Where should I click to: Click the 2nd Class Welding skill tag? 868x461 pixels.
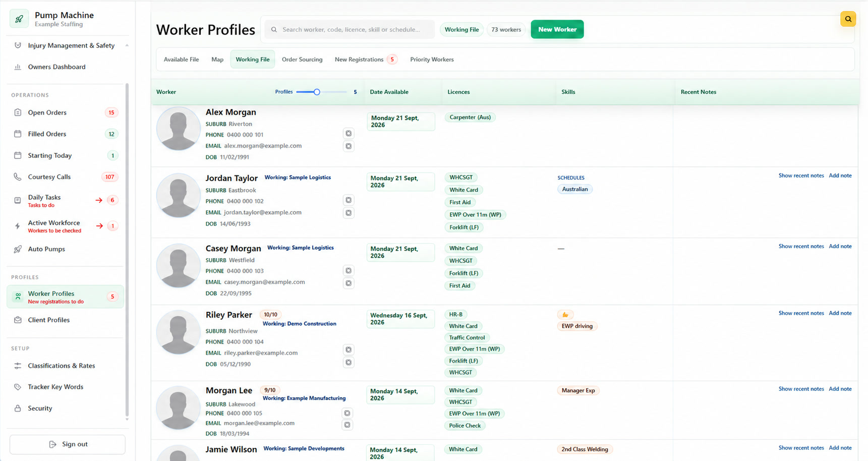coord(585,449)
